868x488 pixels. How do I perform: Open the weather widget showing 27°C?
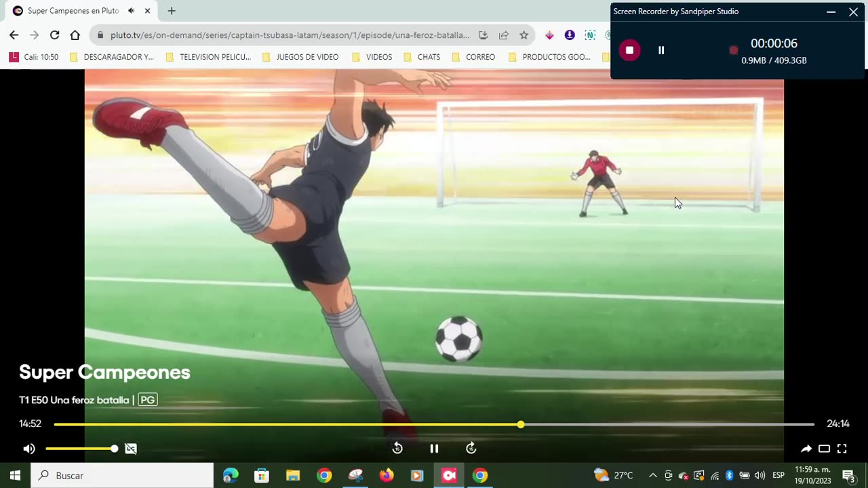(614, 475)
